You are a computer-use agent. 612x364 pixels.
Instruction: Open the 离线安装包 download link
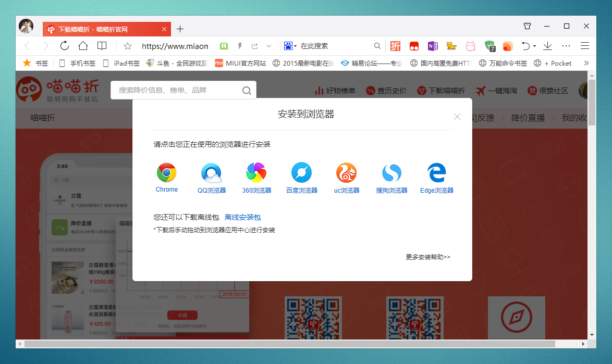242,217
